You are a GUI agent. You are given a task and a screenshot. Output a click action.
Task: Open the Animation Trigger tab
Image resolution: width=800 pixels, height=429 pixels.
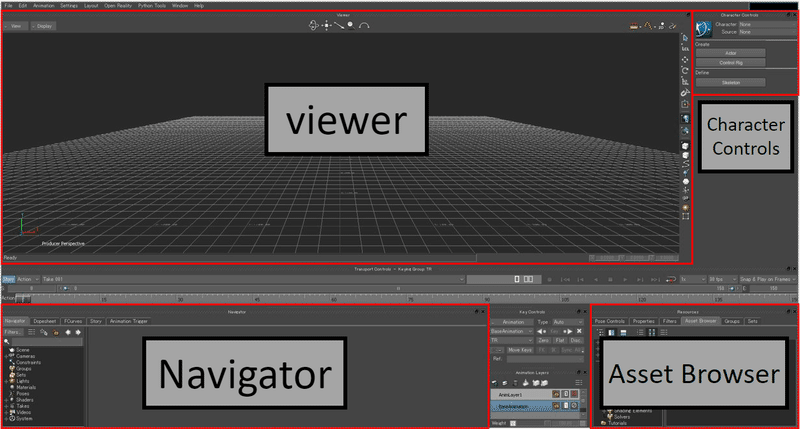(129, 321)
